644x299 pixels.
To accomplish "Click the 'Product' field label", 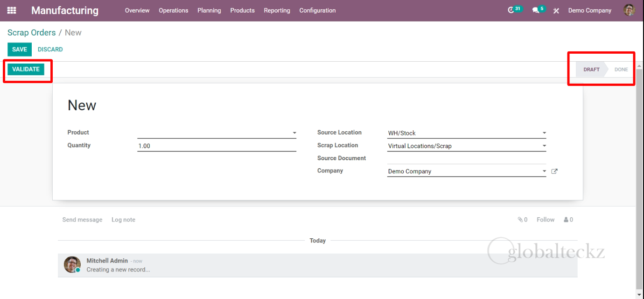I will point(78,133).
